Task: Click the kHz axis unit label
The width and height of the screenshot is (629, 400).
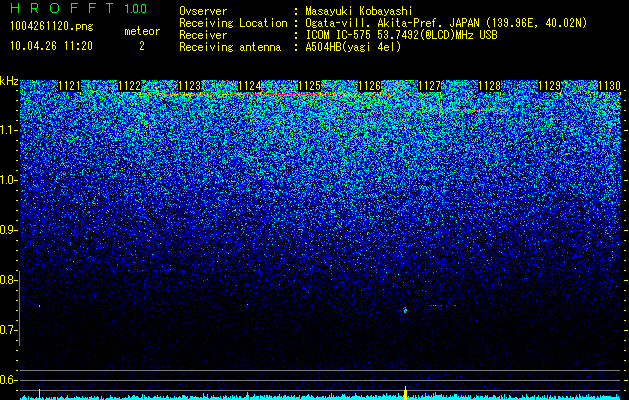Action: click(9, 81)
